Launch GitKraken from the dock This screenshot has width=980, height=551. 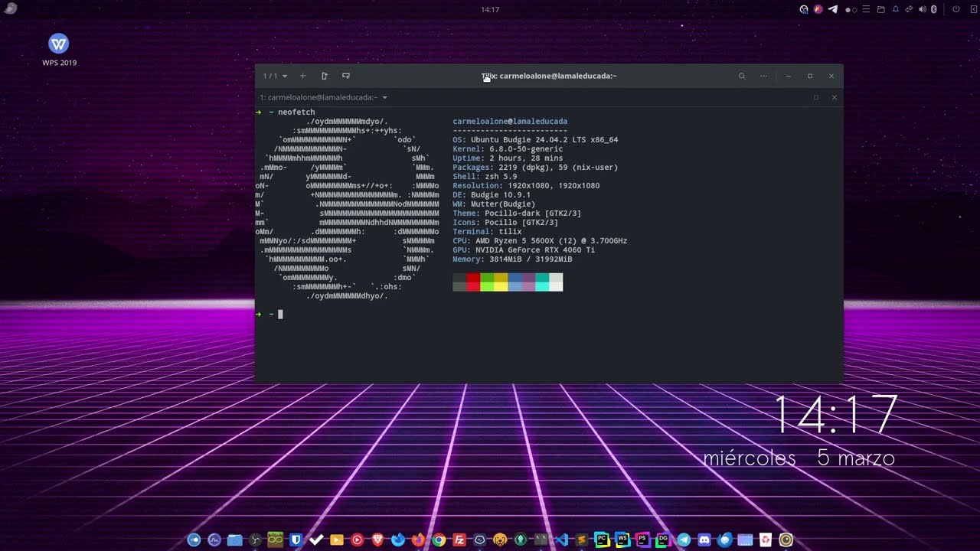click(x=521, y=540)
